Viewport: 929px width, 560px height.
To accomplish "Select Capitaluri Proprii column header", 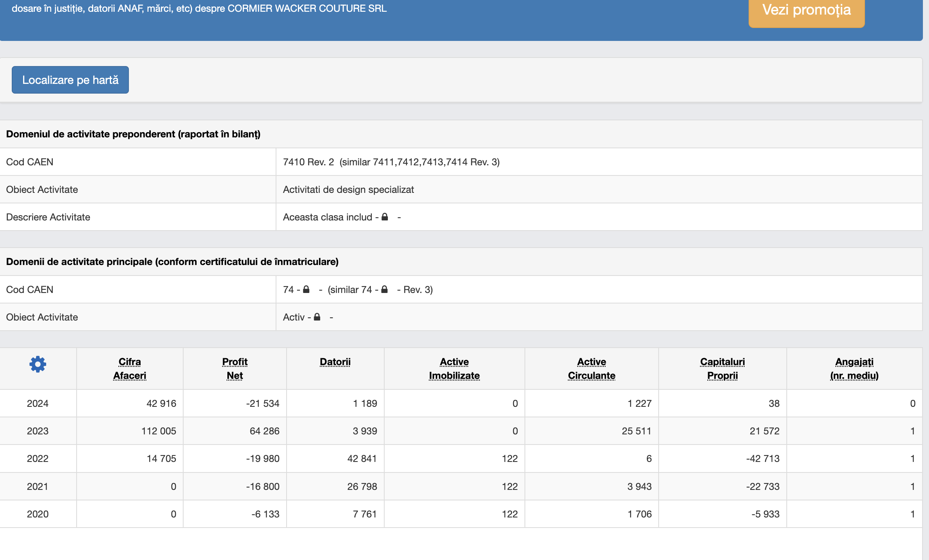I will coord(722,369).
